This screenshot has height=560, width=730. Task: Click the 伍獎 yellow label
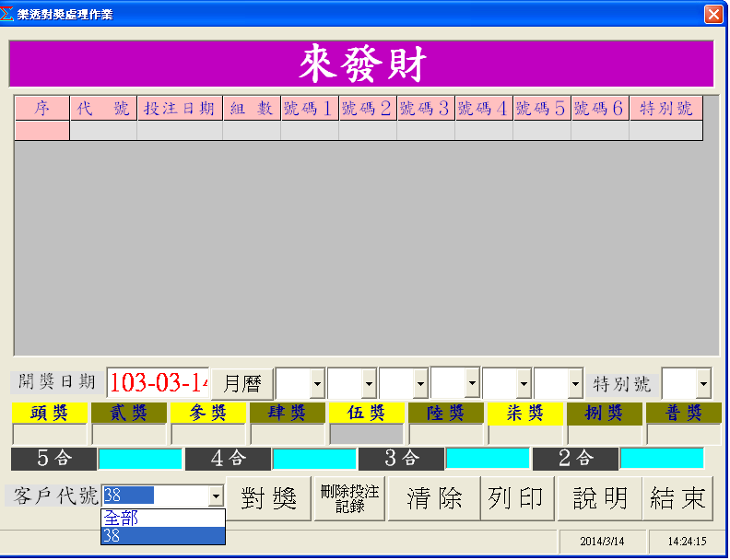[x=367, y=413]
